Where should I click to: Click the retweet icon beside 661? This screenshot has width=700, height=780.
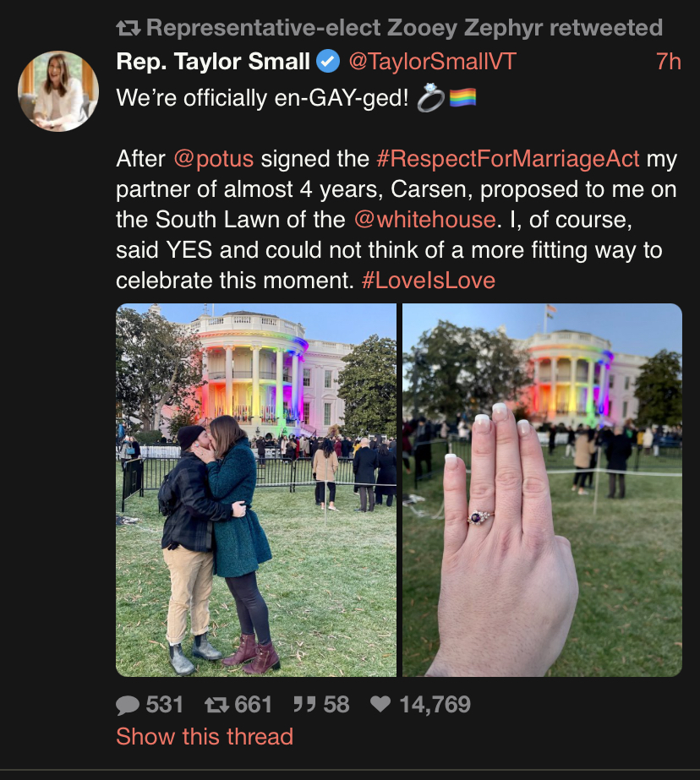217,705
